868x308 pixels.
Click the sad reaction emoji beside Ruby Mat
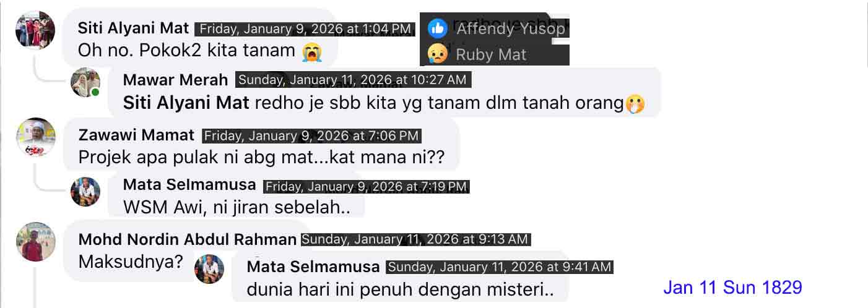[x=438, y=54]
